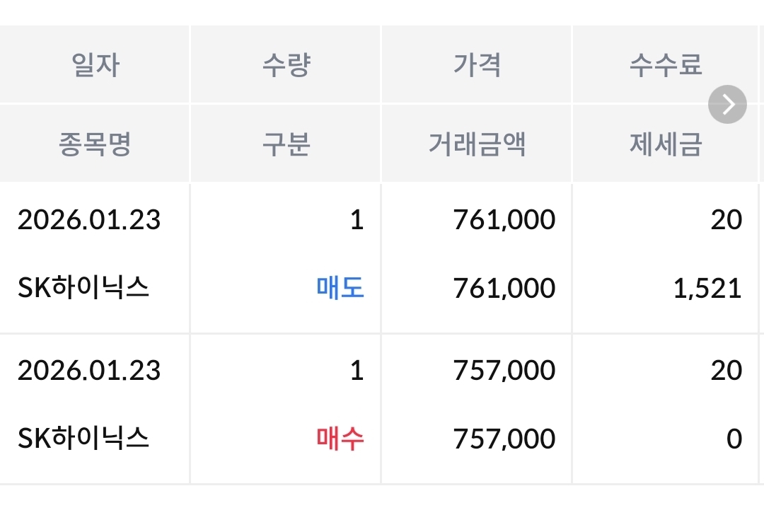The image size is (764, 532).
Task: Select the 구분 column header
Action: click(x=286, y=144)
